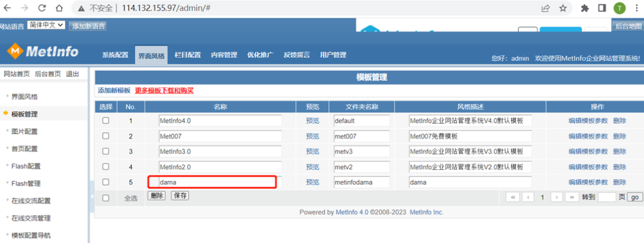Image resolution: width=644 pixels, height=243 pixels.
Task: Click the 转到 page number field
Action: 607,198
